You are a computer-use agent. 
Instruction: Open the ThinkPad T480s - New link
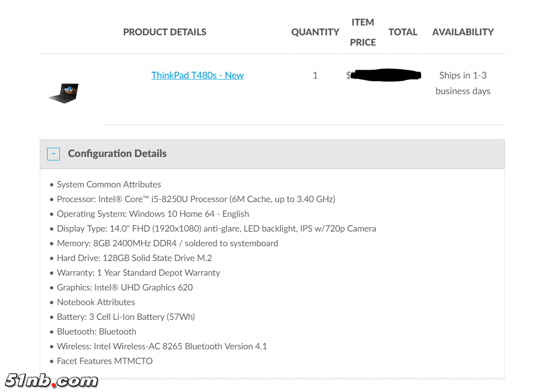click(197, 75)
